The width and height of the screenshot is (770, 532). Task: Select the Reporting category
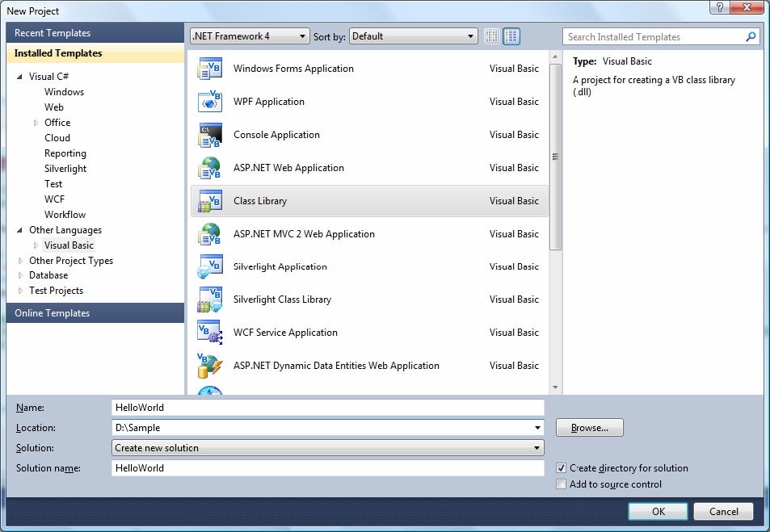[x=65, y=153]
